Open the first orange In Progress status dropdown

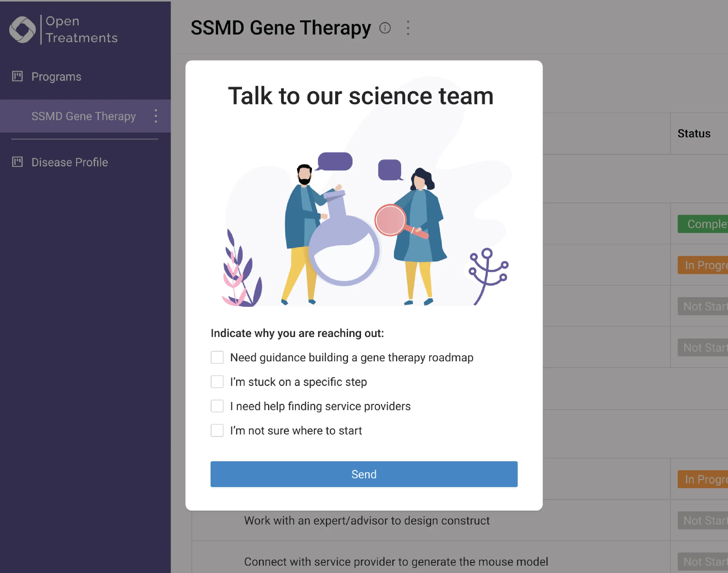coord(703,265)
